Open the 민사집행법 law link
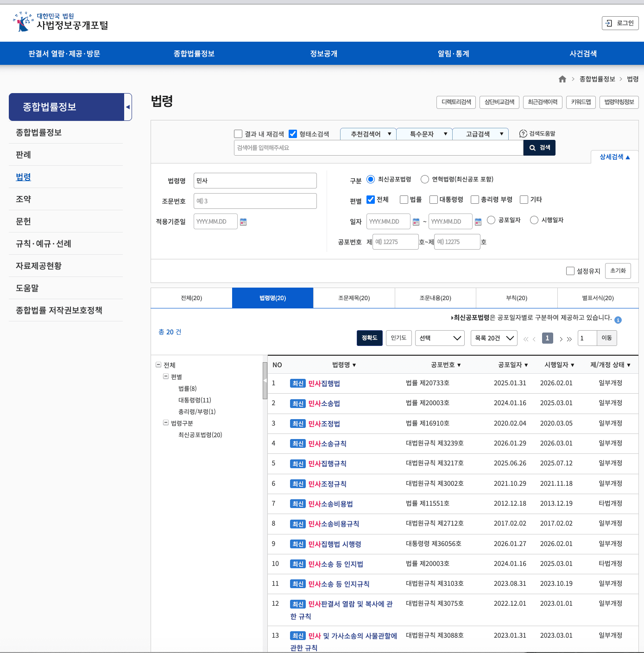644x653 pixels. tap(324, 383)
